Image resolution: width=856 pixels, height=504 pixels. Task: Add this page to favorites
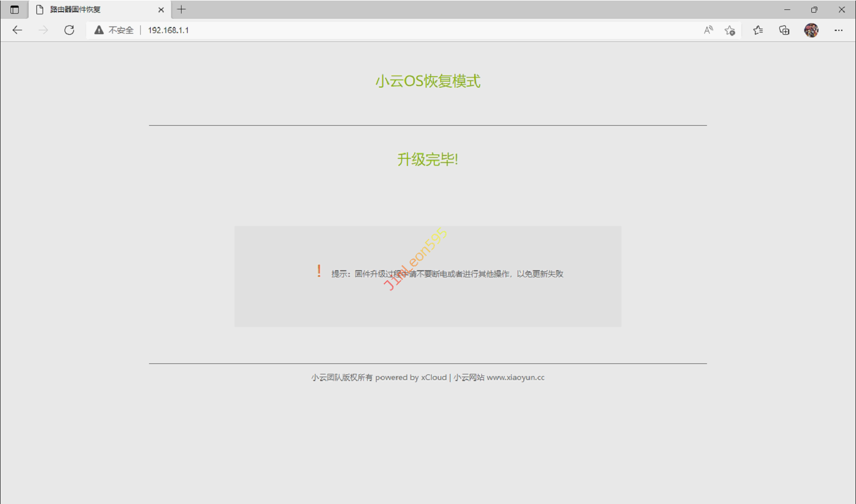point(730,30)
